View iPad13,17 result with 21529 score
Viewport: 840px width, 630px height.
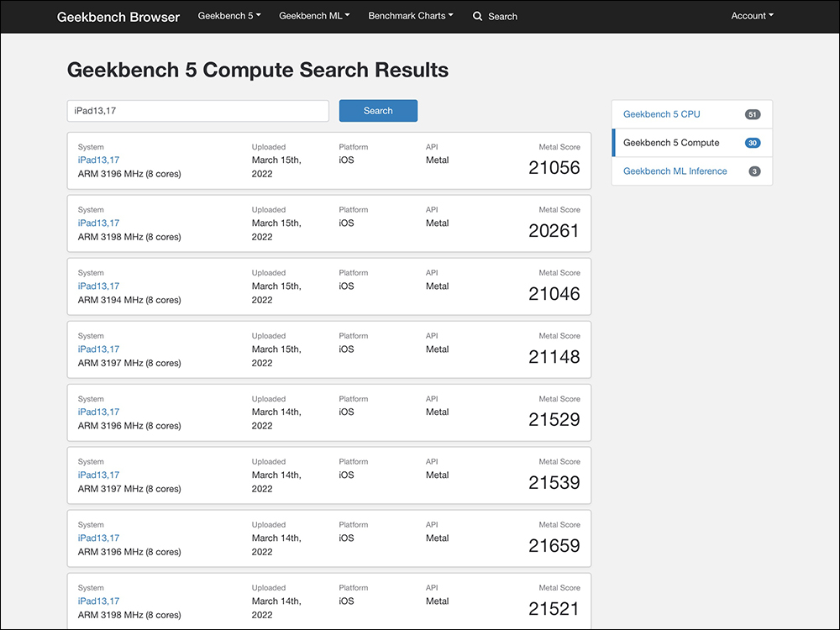(99, 412)
